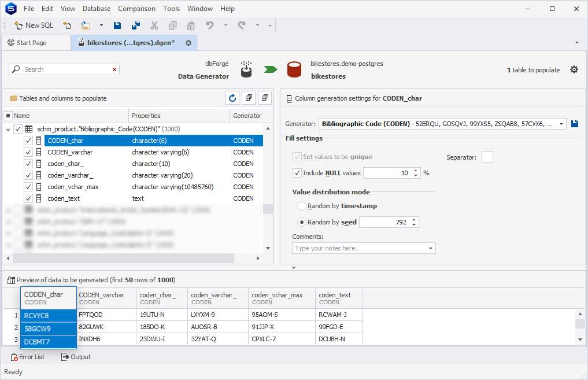This screenshot has width=588, height=380.
Task: Click the New SQL toolbar button
Action: (34, 25)
